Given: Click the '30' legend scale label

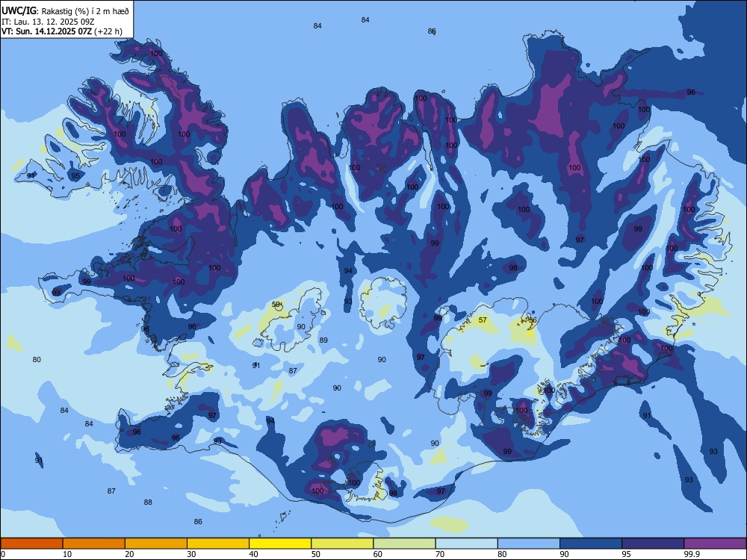Looking at the screenshot, I should click(x=191, y=554).
